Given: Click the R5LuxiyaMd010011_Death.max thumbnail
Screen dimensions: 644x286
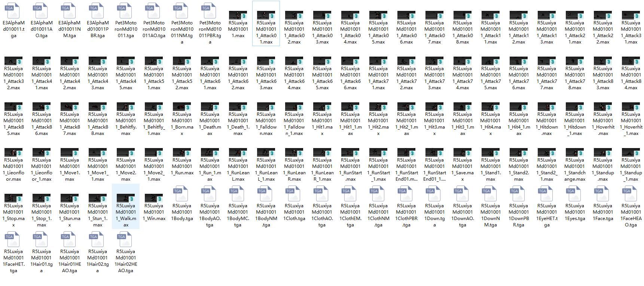Looking at the screenshot, I should (x=210, y=106).
